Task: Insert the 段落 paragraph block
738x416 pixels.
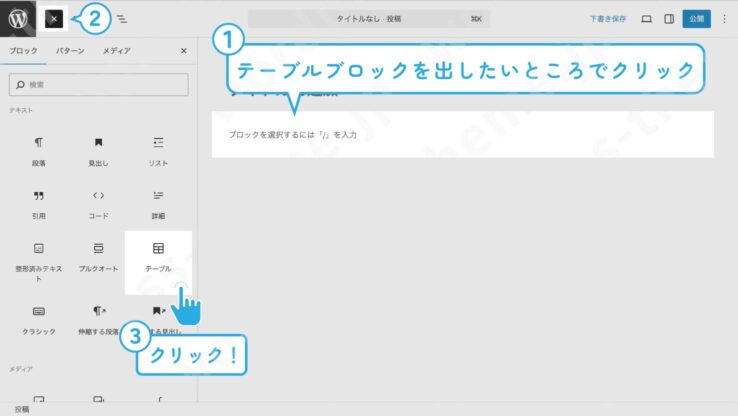Action: coord(39,152)
